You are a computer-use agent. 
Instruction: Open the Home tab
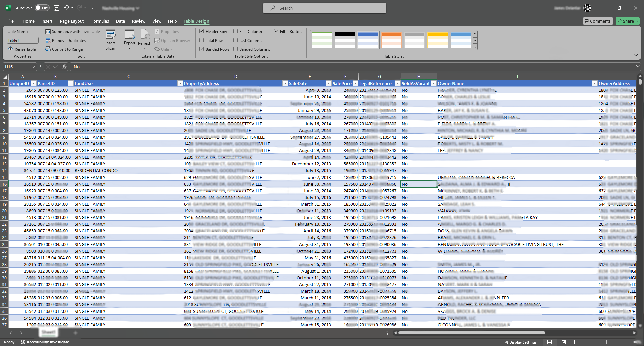pyautogui.click(x=28, y=21)
